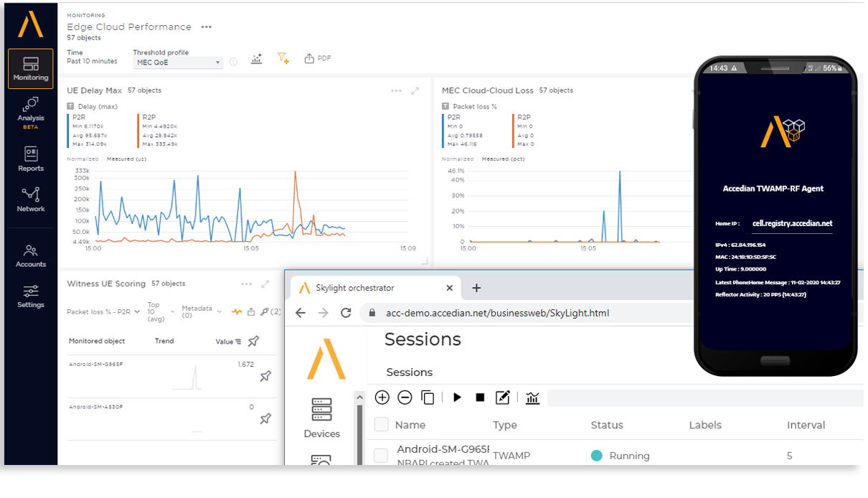868x498 pixels.
Task: Click the pin icon in table header
Action: click(x=253, y=342)
